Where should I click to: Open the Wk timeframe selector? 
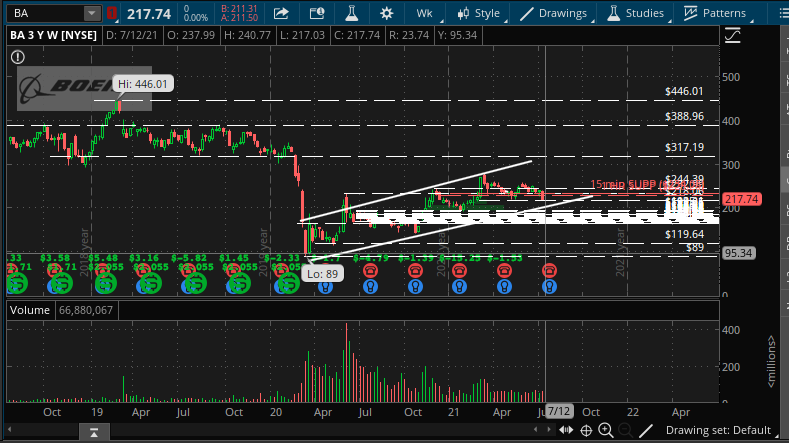coord(425,13)
